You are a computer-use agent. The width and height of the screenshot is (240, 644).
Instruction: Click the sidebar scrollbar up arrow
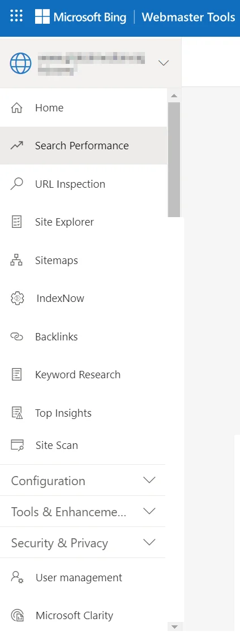pos(174,96)
